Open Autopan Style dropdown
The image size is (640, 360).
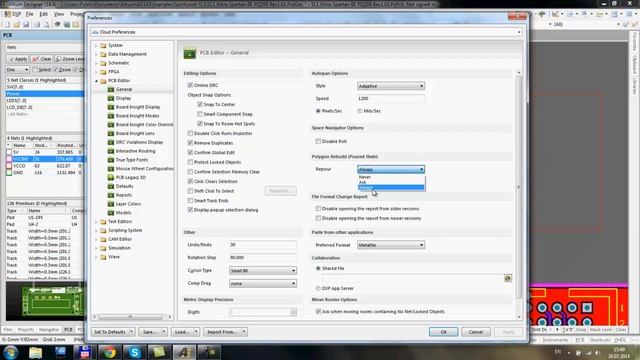391,86
